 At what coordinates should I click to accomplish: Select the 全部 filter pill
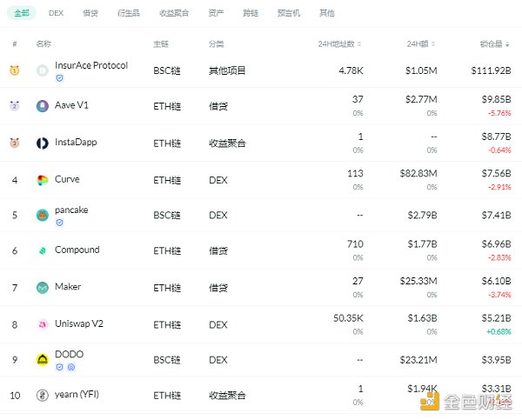click(x=22, y=13)
